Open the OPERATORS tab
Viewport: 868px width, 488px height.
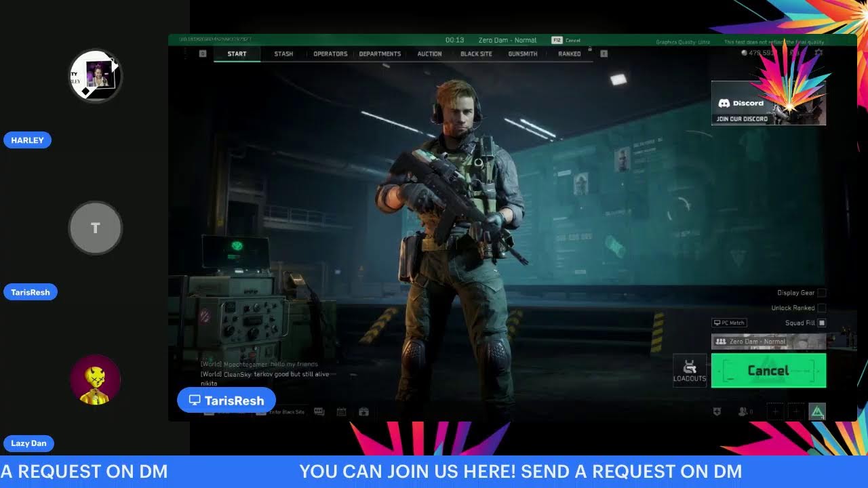pyautogui.click(x=330, y=54)
